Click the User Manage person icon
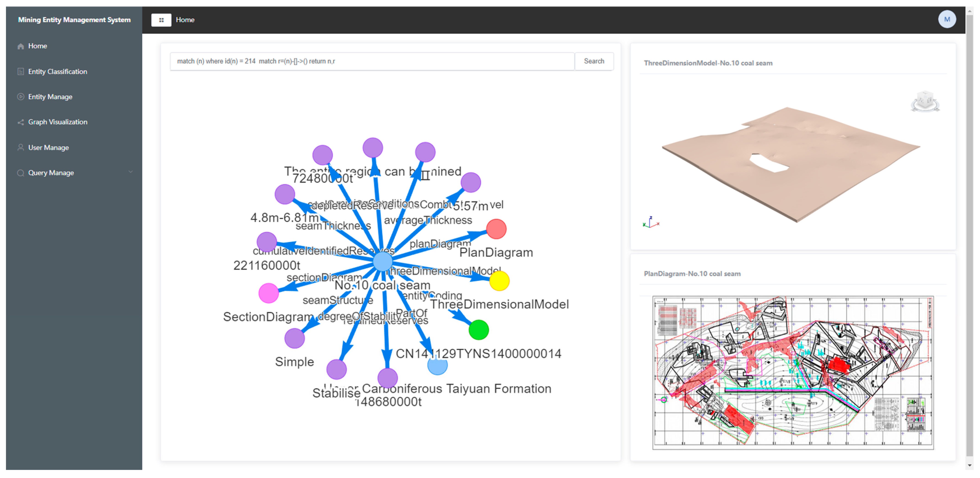Screen dimensions: 980x478 (x=21, y=147)
